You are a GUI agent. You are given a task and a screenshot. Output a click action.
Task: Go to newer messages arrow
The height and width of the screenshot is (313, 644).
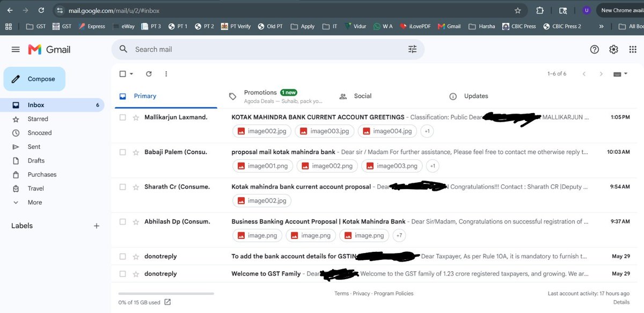[584, 74]
